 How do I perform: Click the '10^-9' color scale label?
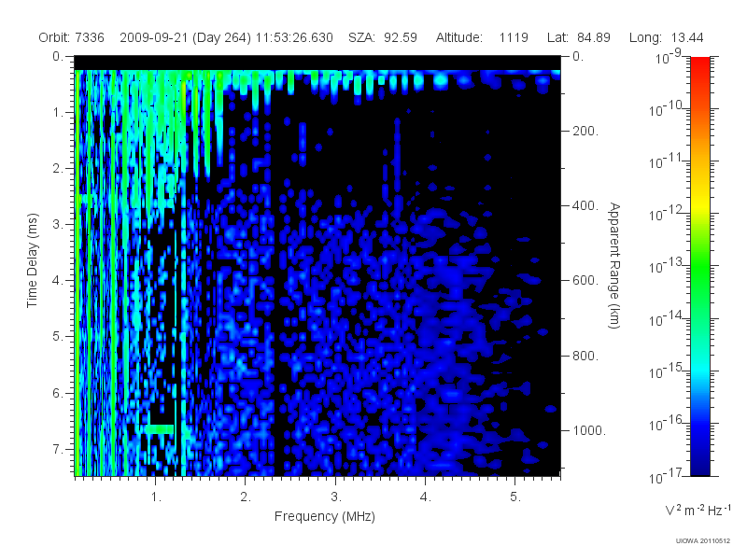pos(669,57)
